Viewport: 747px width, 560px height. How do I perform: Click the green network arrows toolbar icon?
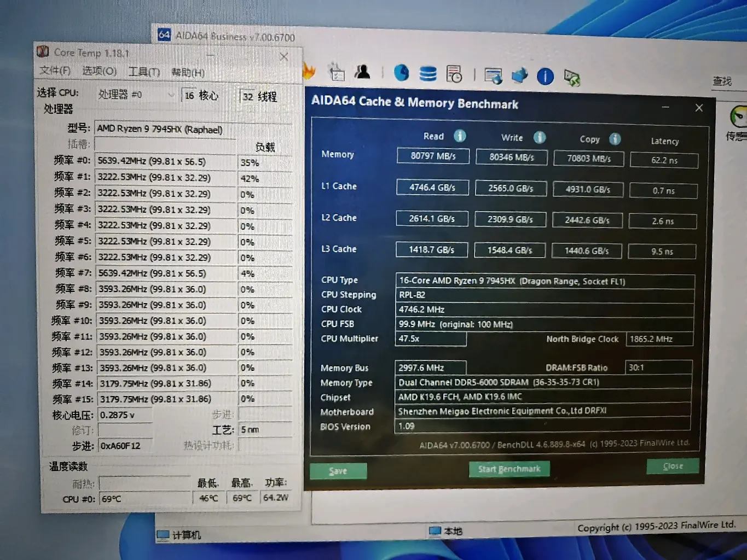(572, 78)
